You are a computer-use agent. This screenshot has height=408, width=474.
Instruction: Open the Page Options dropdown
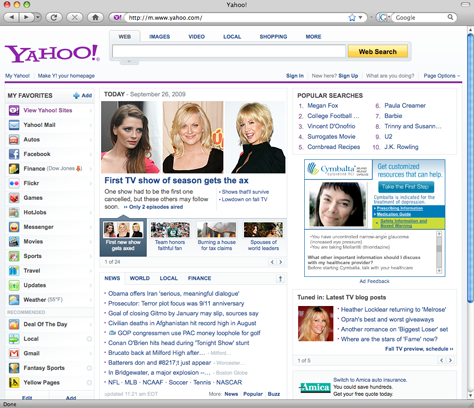(x=442, y=76)
